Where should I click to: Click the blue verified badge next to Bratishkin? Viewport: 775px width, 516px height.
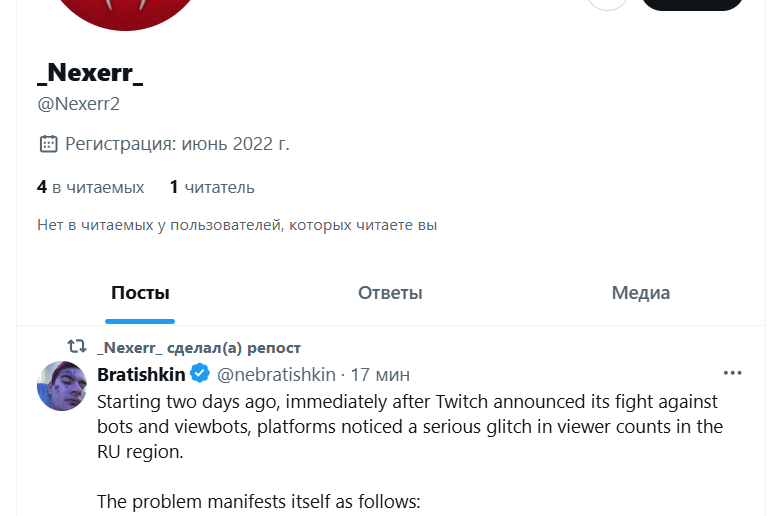point(199,374)
